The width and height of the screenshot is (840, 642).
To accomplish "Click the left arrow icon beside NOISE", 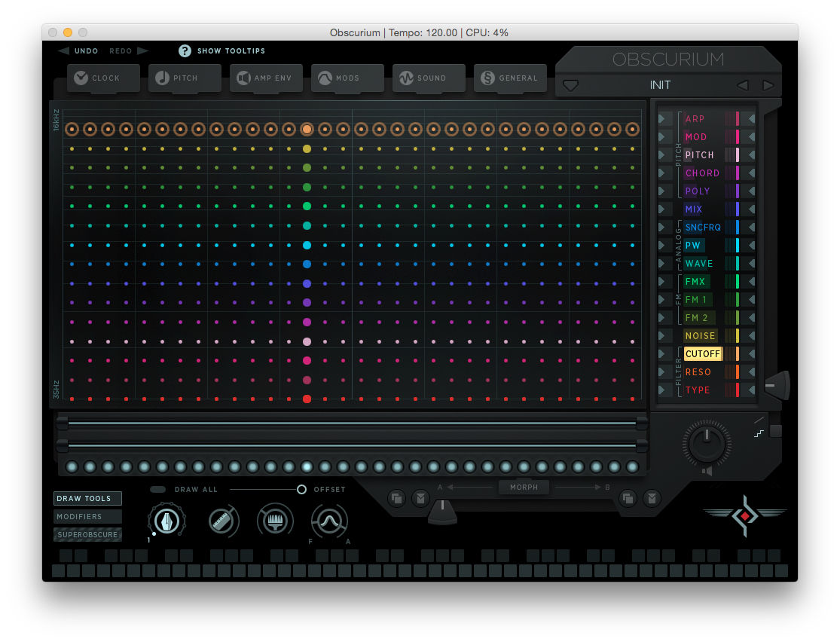I will (752, 335).
